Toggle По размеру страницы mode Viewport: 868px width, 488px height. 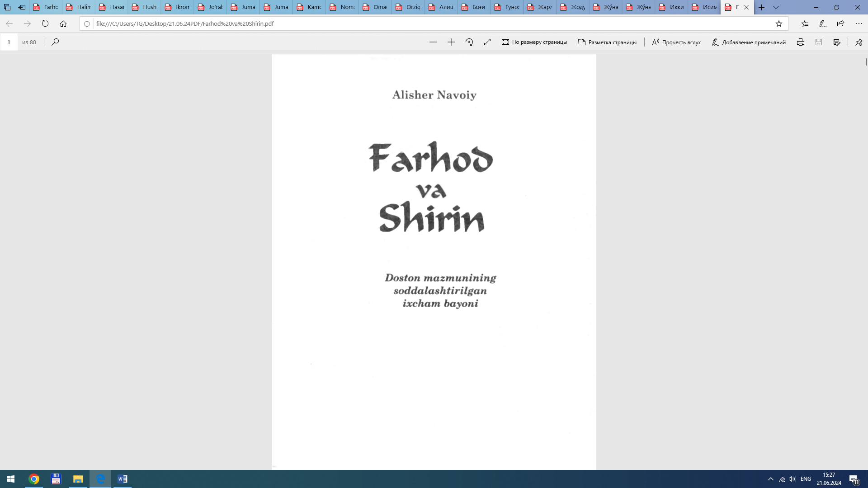point(535,42)
